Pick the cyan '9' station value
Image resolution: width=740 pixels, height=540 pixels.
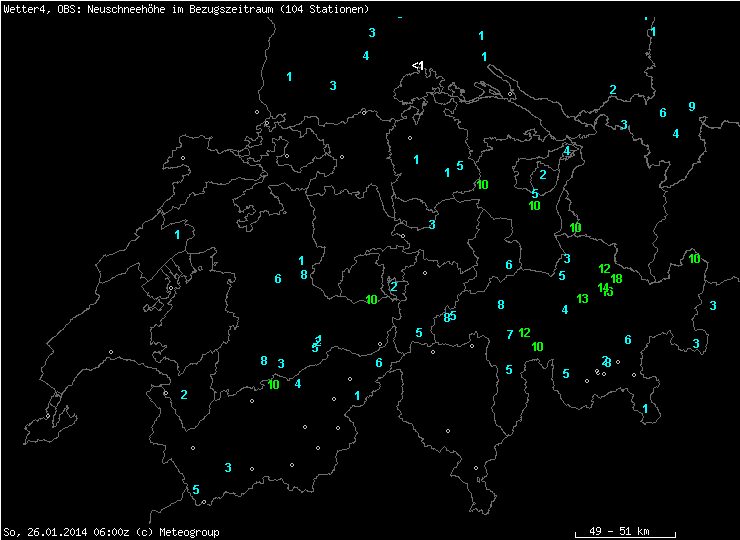click(x=692, y=107)
